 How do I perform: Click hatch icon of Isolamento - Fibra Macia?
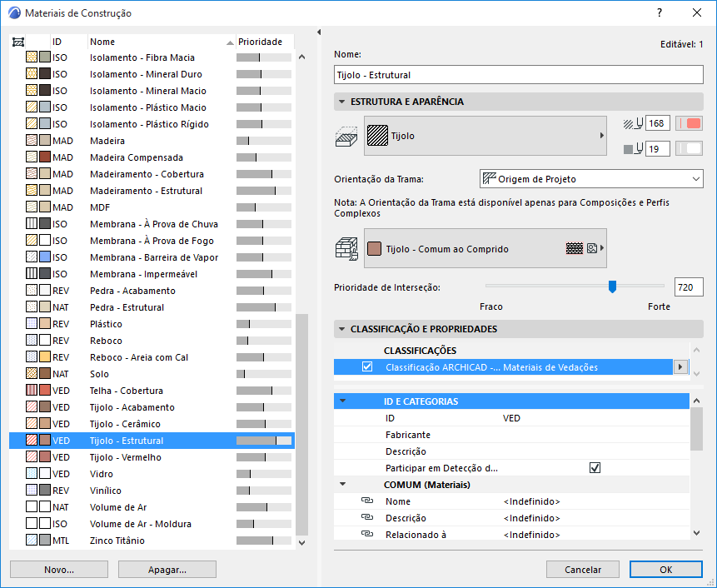click(x=32, y=57)
